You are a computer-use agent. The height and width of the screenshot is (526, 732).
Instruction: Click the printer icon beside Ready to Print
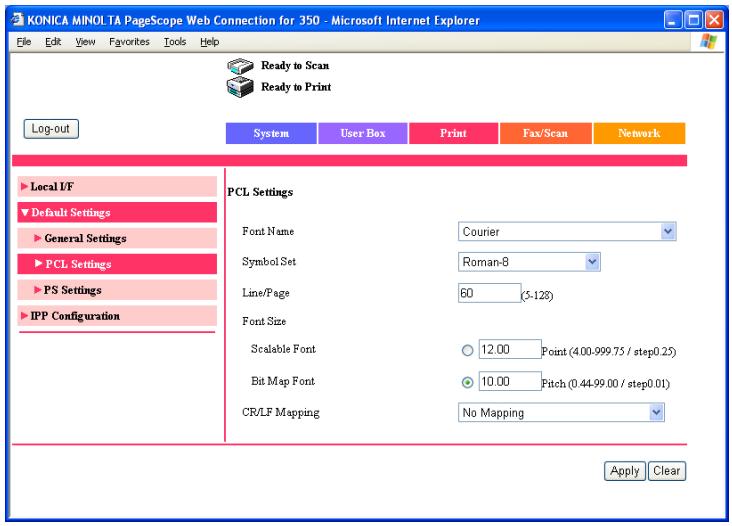(240, 87)
